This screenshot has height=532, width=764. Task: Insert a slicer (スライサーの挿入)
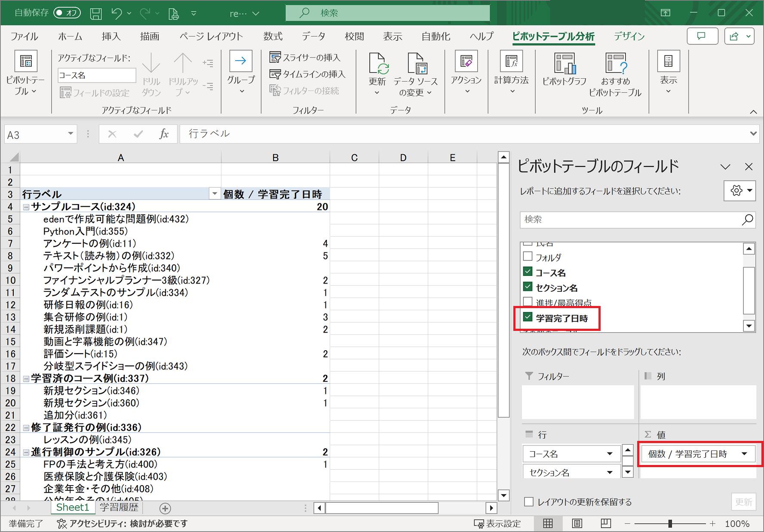pos(305,58)
